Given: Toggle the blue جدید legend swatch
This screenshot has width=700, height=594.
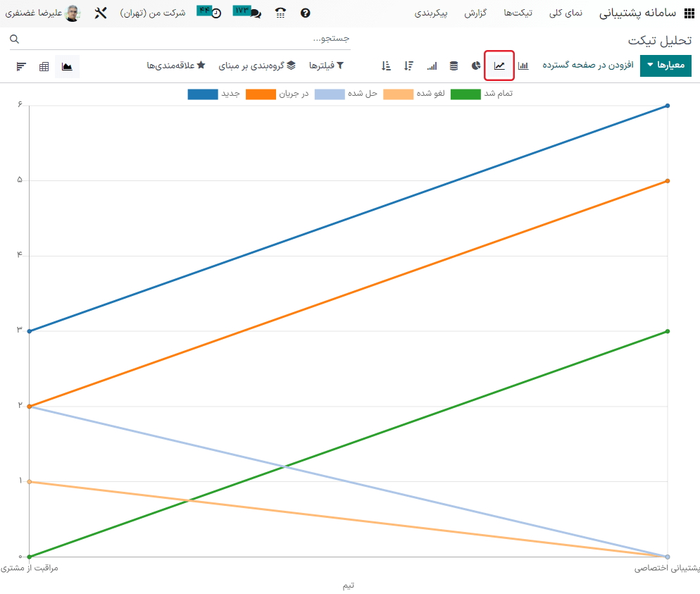Looking at the screenshot, I should [x=203, y=94].
